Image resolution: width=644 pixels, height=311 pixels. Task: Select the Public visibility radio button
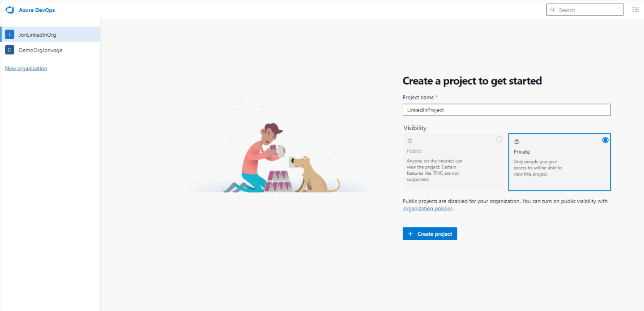499,139
